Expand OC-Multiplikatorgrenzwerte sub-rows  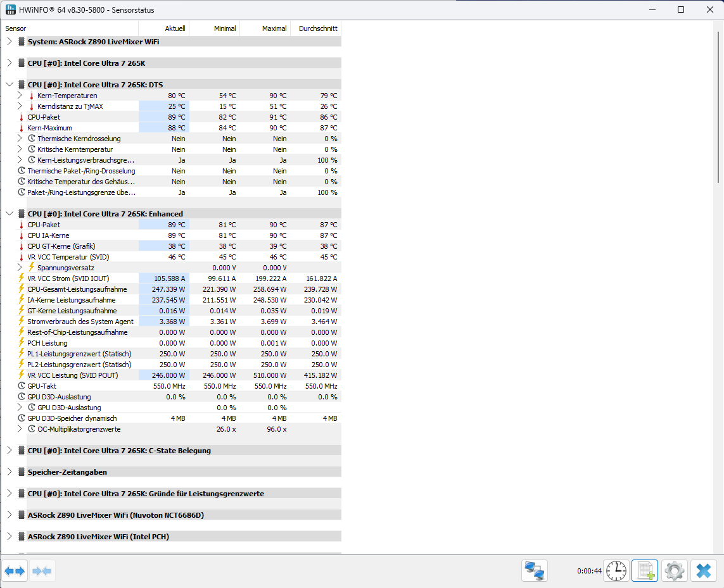(x=20, y=428)
